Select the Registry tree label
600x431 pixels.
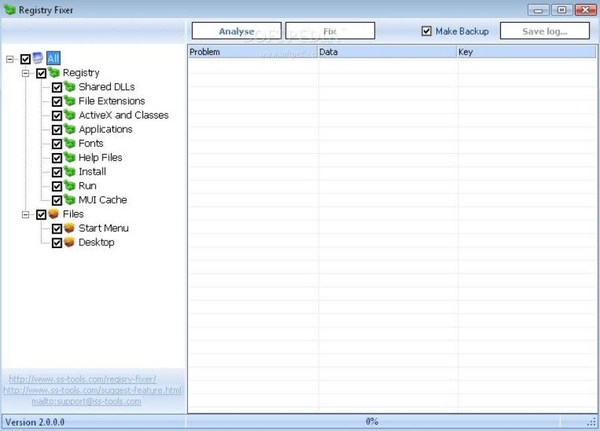[x=81, y=72]
